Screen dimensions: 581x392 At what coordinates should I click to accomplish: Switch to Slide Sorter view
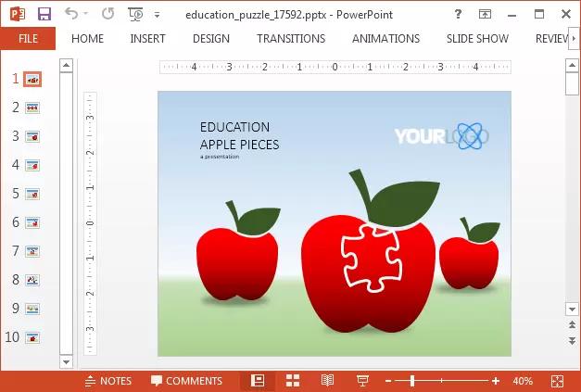click(x=293, y=381)
